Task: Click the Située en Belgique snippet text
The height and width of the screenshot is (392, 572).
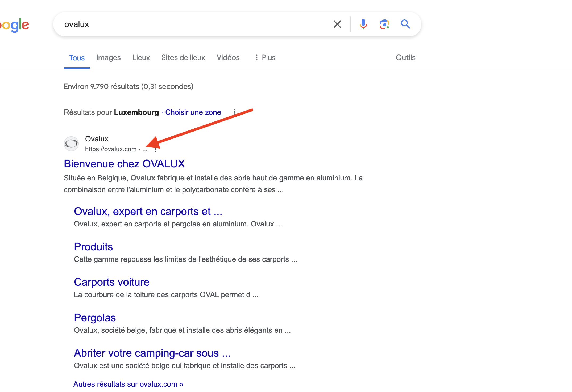Action: 213,184
